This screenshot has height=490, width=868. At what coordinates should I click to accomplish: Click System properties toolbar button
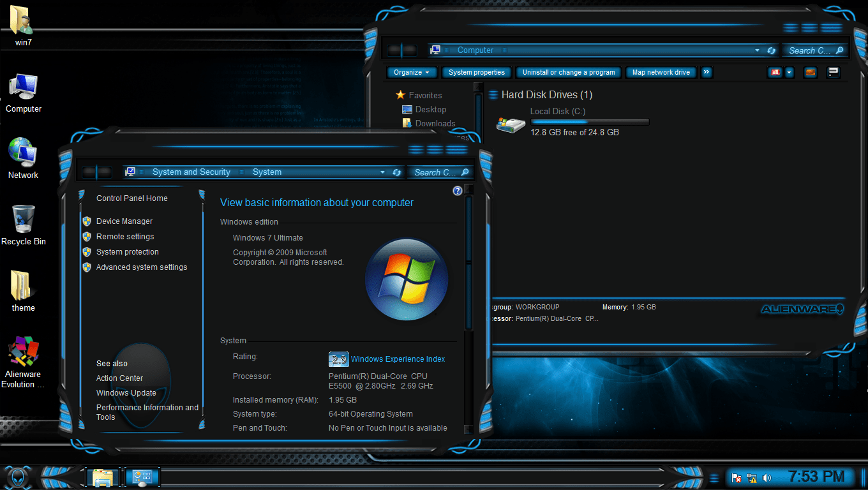[477, 72]
